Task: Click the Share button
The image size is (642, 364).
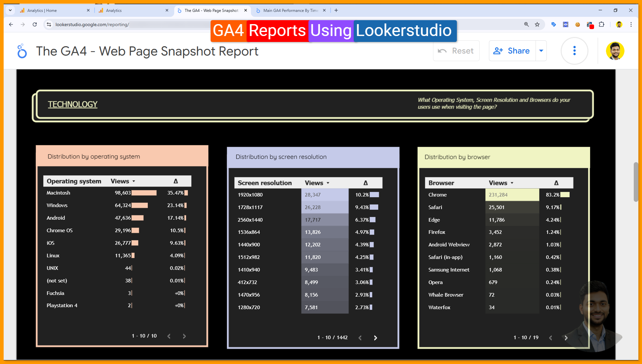Action: [x=512, y=51]
